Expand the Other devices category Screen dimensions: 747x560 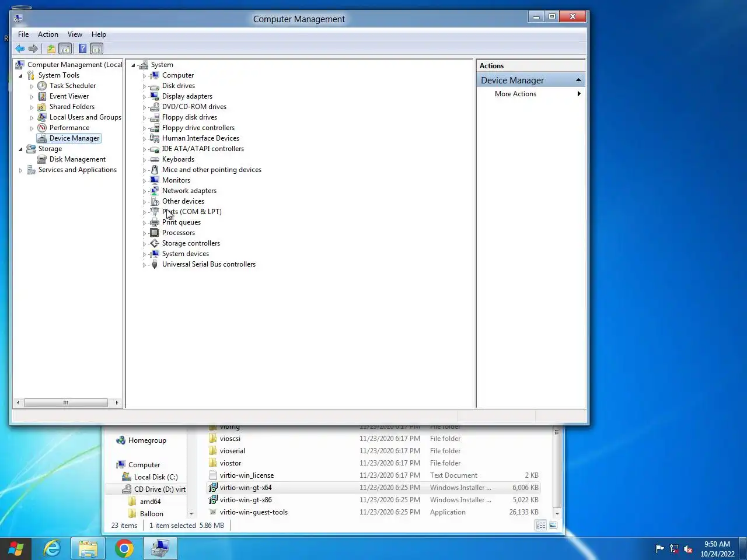pyautogui.click(x=144, y=202)
